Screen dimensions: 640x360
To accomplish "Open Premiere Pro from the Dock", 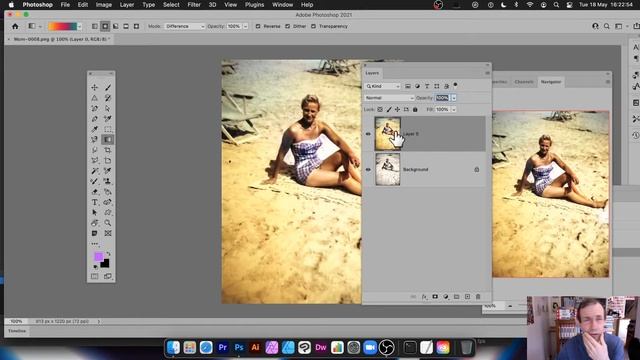I will coord(222,347).
